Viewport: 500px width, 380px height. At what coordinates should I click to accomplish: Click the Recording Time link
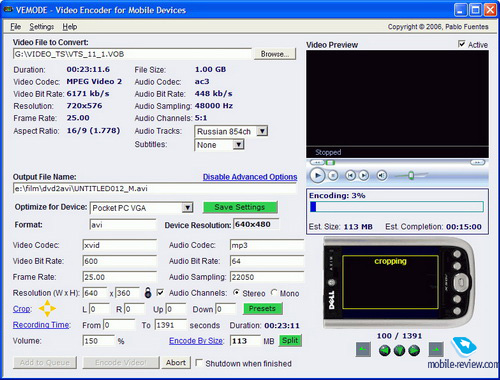(x=41, y=325)
